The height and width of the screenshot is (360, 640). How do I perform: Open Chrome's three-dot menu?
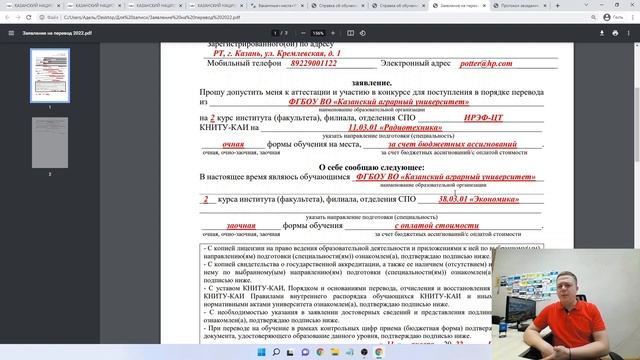[x=633, y=18]
